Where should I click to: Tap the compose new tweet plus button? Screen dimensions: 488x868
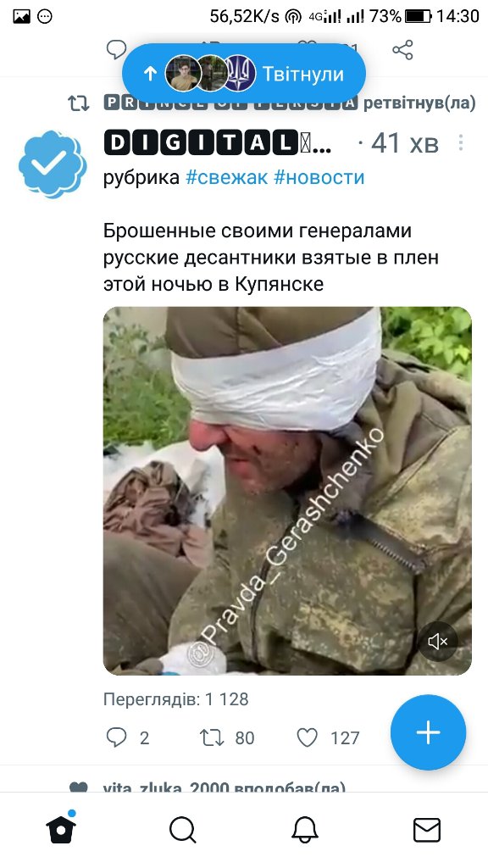428,732
